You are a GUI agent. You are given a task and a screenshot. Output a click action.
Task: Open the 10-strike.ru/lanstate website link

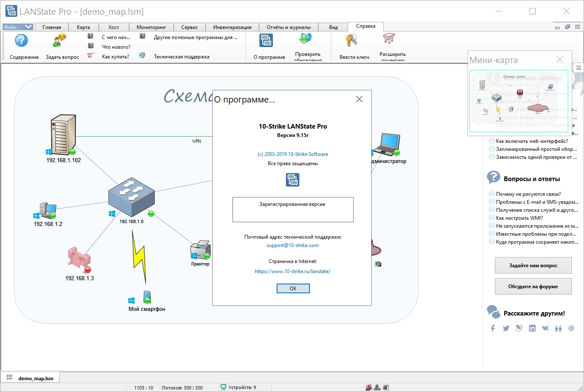click(293, 271)
